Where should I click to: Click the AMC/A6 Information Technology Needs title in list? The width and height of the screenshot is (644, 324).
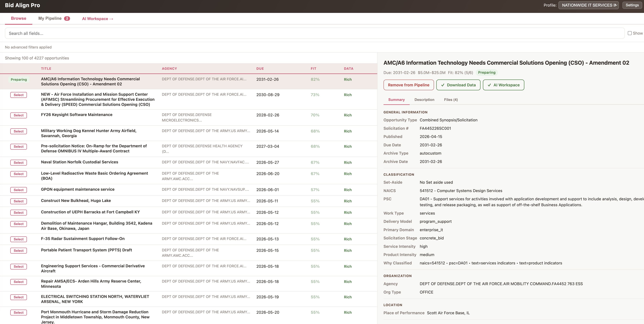(x=91, y=81)
